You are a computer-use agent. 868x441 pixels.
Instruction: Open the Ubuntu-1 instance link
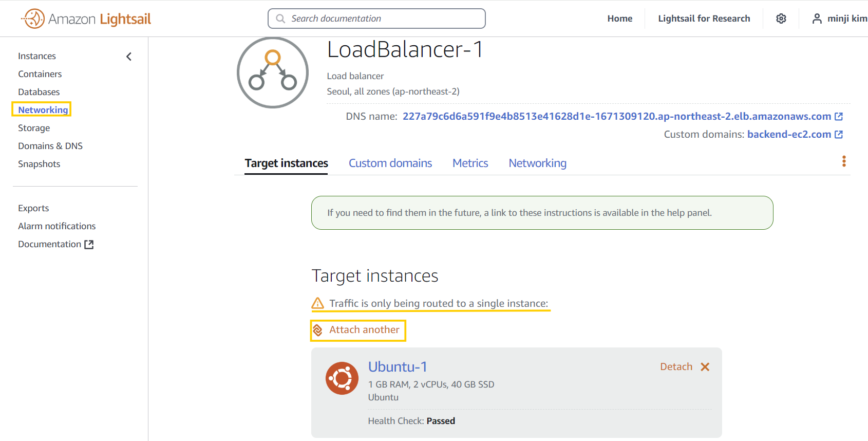click(x=398, y=367)
